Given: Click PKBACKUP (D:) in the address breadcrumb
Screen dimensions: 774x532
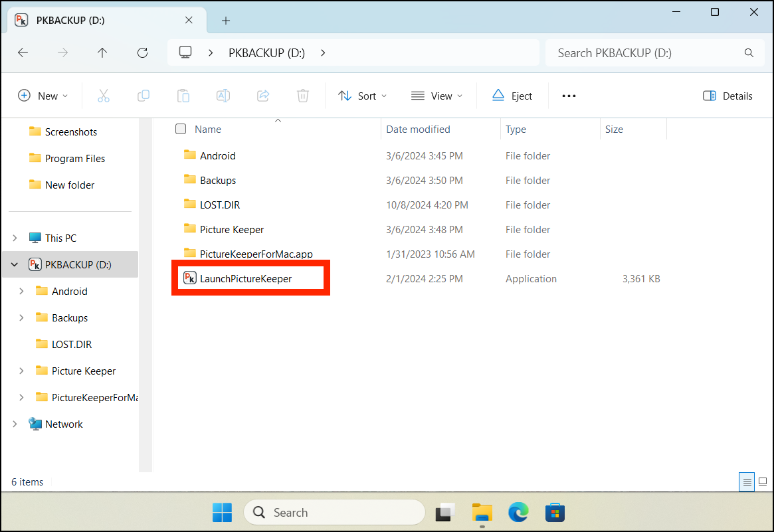Looking at the screenshot, I should [x=266, y=53].
